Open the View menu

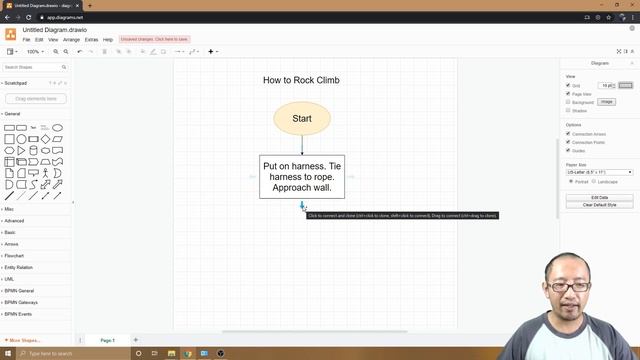pos(53,40)
